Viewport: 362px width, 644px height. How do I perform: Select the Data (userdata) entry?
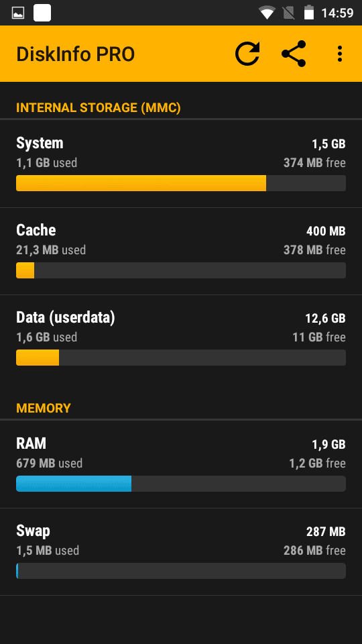coord(181,338)
